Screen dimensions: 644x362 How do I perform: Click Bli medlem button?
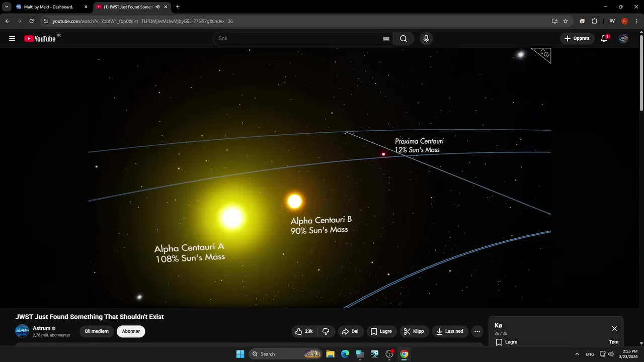click(x=97, y=331)
